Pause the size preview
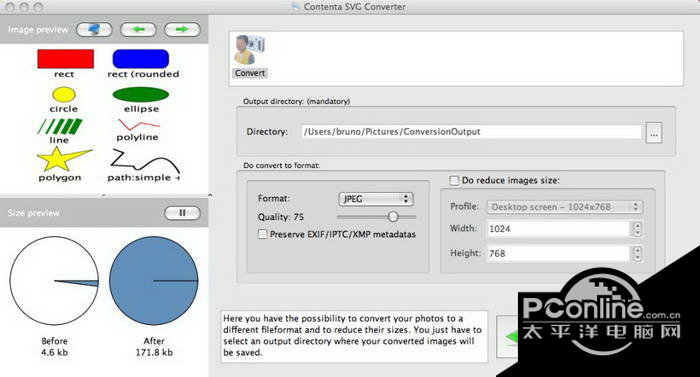 182,213
